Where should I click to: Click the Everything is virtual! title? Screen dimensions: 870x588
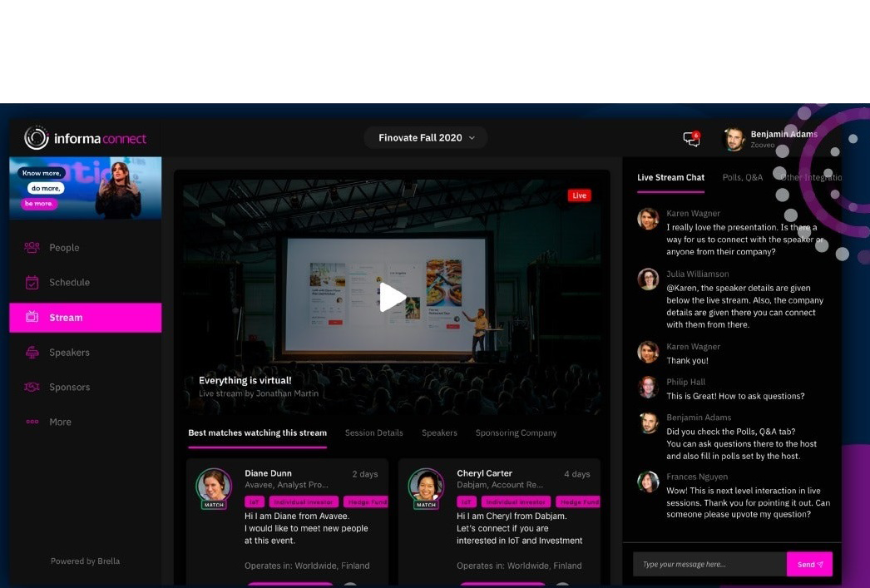click(x=245, y=381)
